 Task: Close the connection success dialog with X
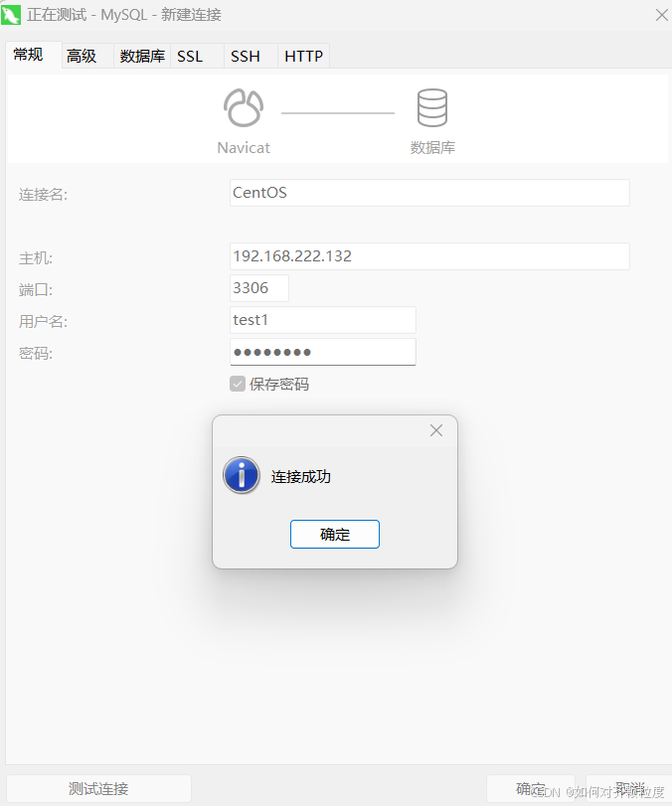coord(436,430)
